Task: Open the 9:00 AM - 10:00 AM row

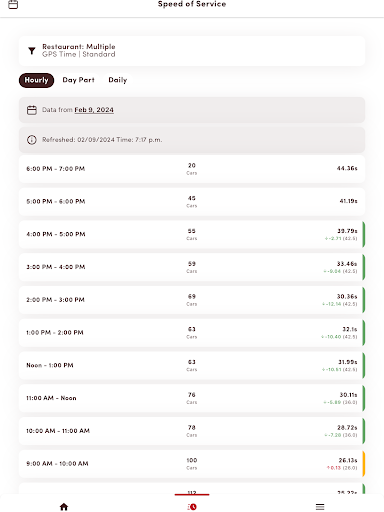Action: click(x=192, y=464)
